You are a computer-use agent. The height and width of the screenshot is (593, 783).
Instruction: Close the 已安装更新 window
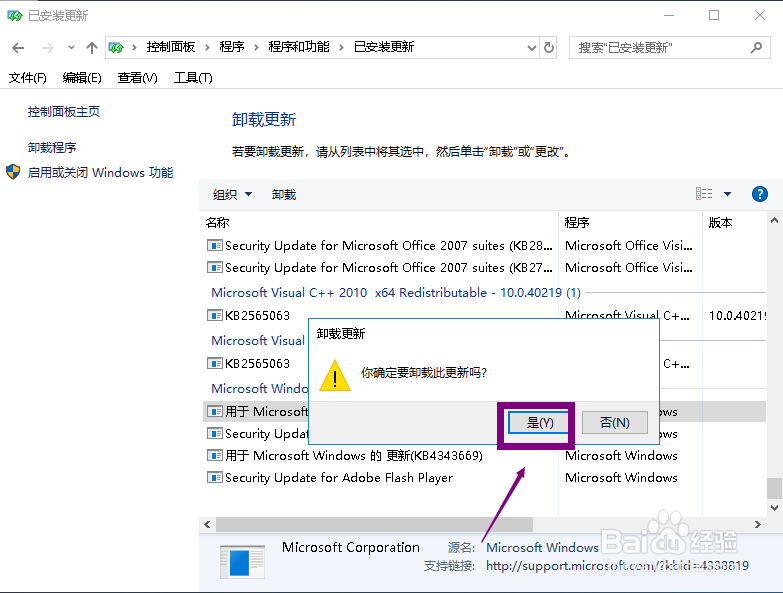pyautogui.click(x=760, y=15)
